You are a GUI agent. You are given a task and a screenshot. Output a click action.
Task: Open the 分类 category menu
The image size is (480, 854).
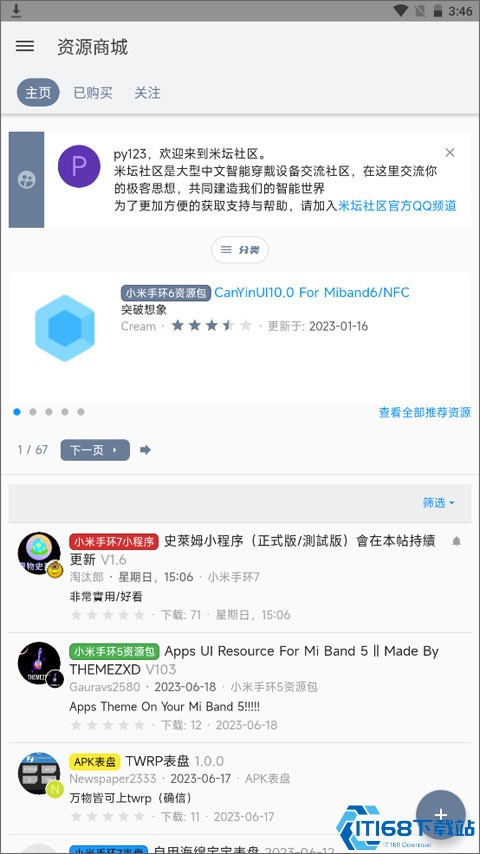point(240,250)
